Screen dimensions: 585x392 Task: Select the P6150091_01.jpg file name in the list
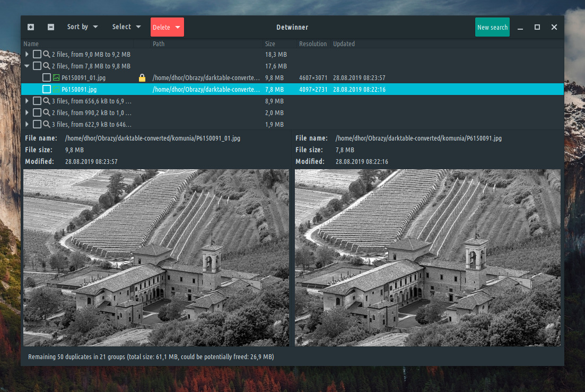click(x=84, y=78)
